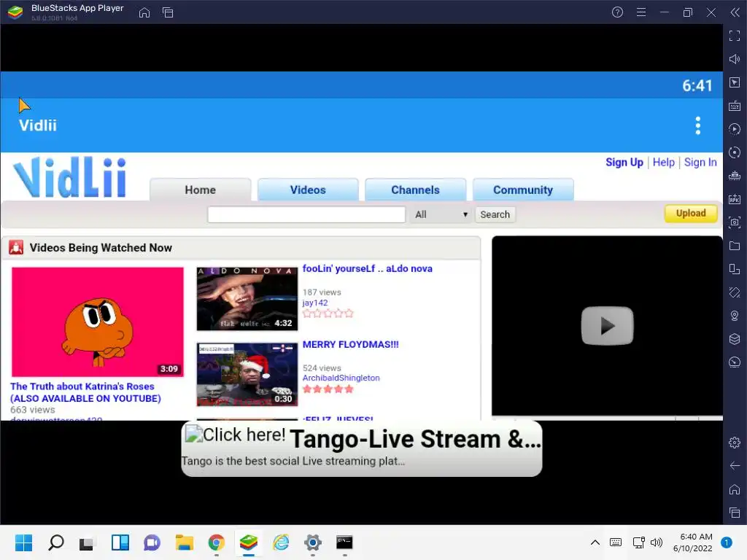
Task: Open multi-window icon in BlueStacks title bar
Action: coord(168,12)
